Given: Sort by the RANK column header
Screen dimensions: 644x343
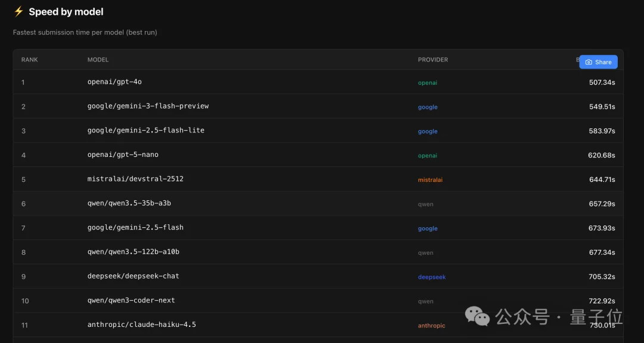Looking at the screenshot, I should tap(29, 60).
